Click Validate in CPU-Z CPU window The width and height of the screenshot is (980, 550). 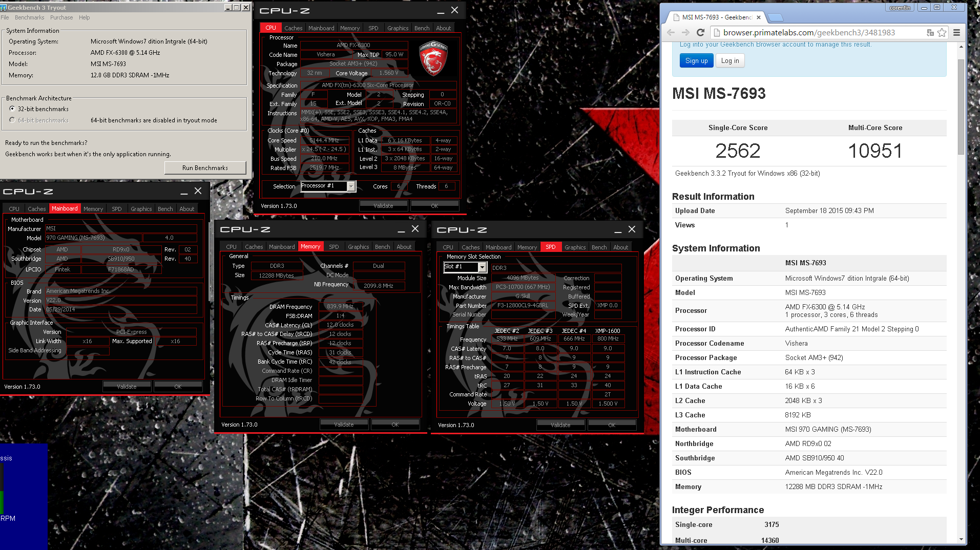(383, 206)
